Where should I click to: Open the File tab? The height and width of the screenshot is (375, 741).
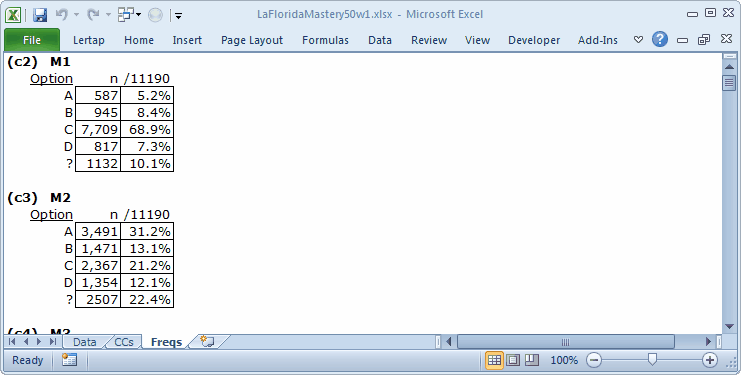32,40
